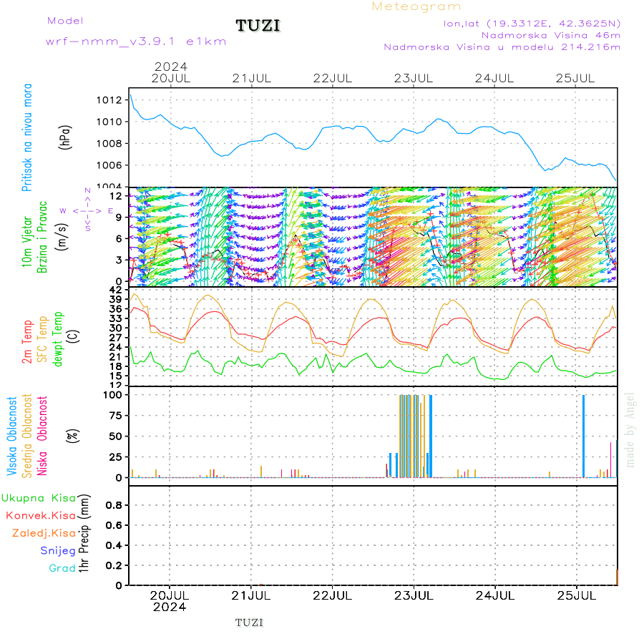Click the 100 tick on the cloud axis
Viewport: 644px width, 644px height.
click(x=112, y=395)
